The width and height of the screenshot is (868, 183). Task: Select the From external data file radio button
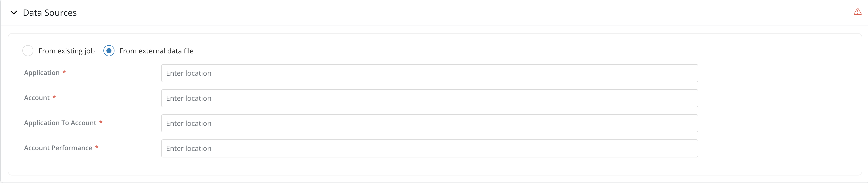(x=109, y=51)
